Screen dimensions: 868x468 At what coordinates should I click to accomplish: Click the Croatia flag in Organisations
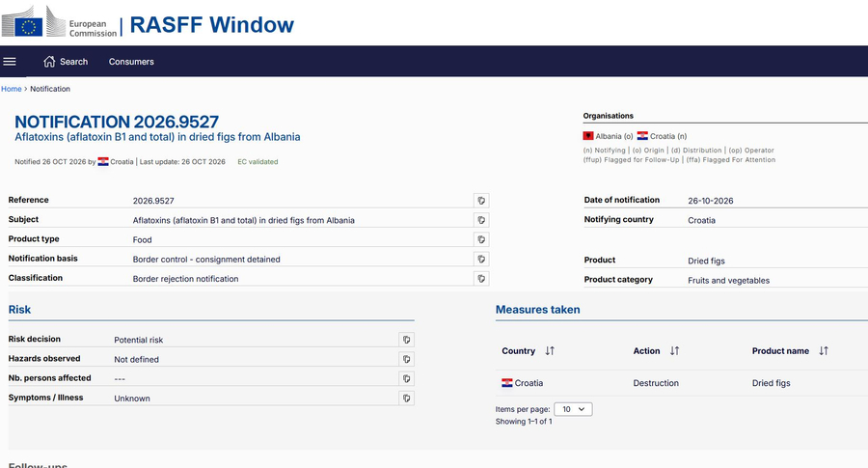[642, 136]
